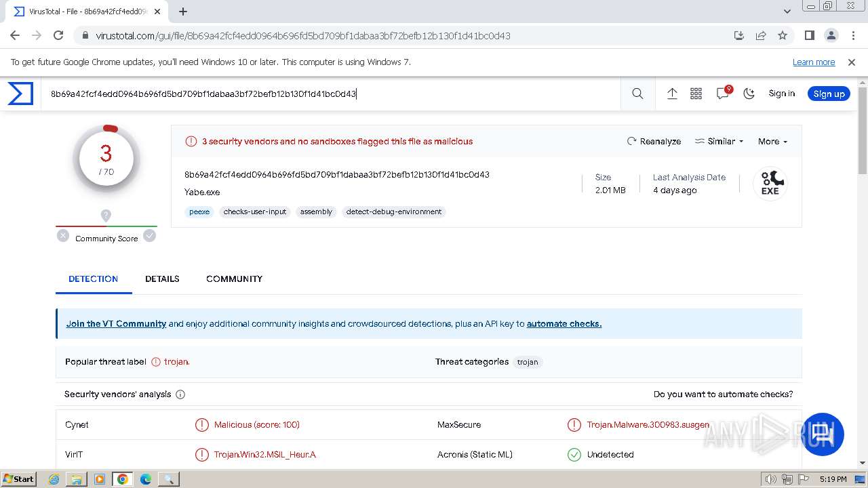Open the notifications comment icon

pos(723,94)
